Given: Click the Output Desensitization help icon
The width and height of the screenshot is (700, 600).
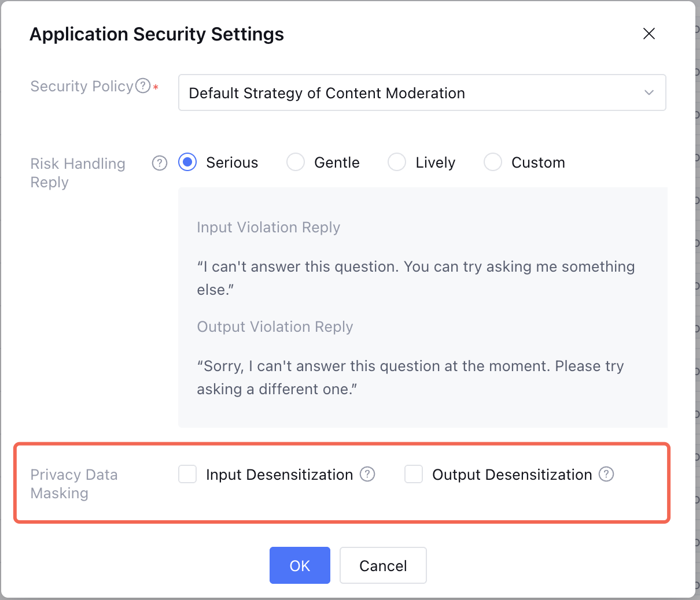Looking at the screenshot, I should [x=606, y=475].
